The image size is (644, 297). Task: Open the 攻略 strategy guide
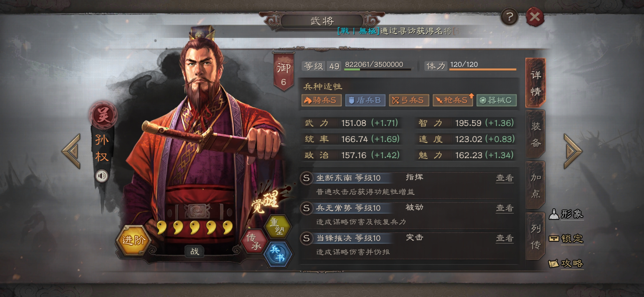coord(566,263)
